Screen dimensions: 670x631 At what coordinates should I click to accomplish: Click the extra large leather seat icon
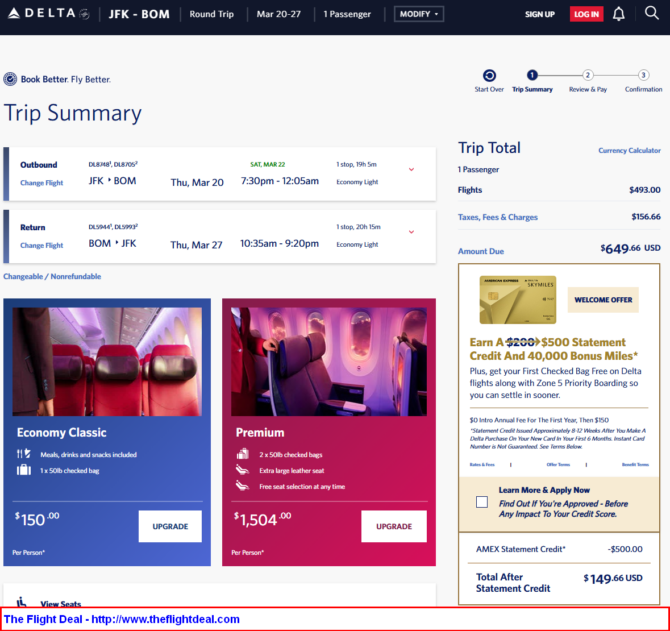tap(243, 470)
